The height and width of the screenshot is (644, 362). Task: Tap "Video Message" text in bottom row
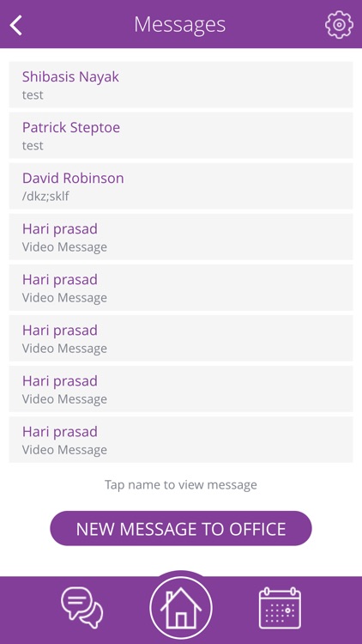[x=65, y=450]
